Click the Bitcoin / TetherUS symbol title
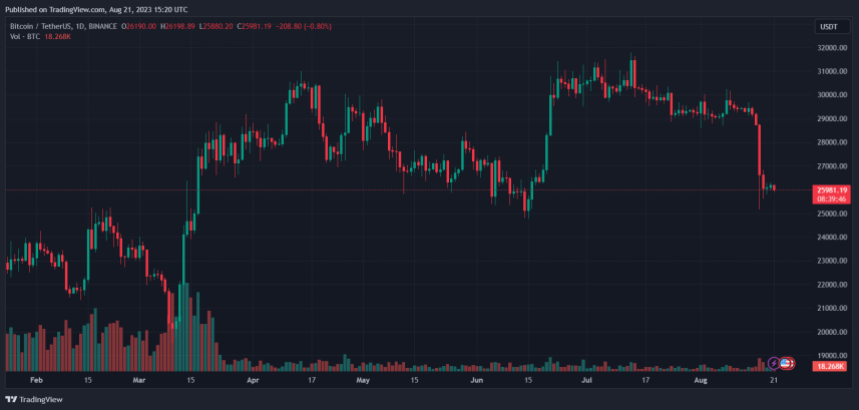This screenshot has width=859, height=410. pyautogui.click(x=39, y=26)
